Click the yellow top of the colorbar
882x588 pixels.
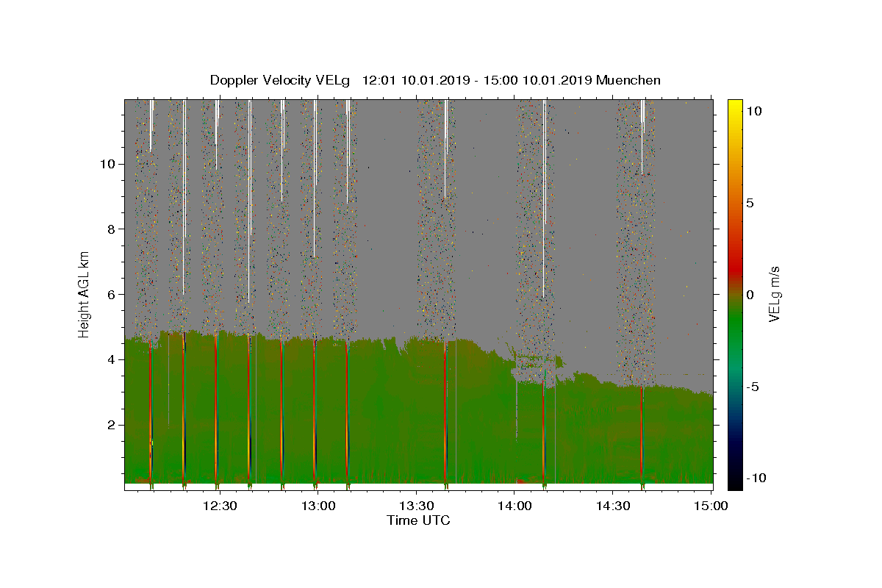734,107
